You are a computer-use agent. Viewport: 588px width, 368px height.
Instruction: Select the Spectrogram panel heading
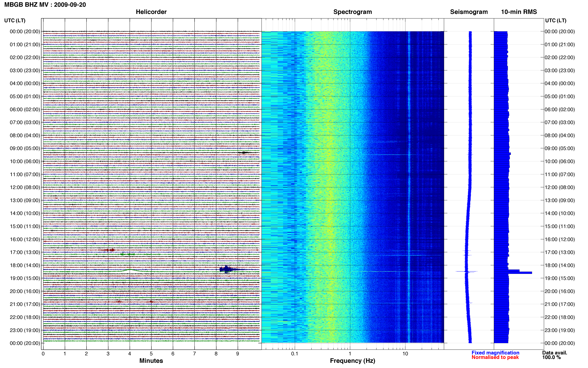click(x=352, y=12)
